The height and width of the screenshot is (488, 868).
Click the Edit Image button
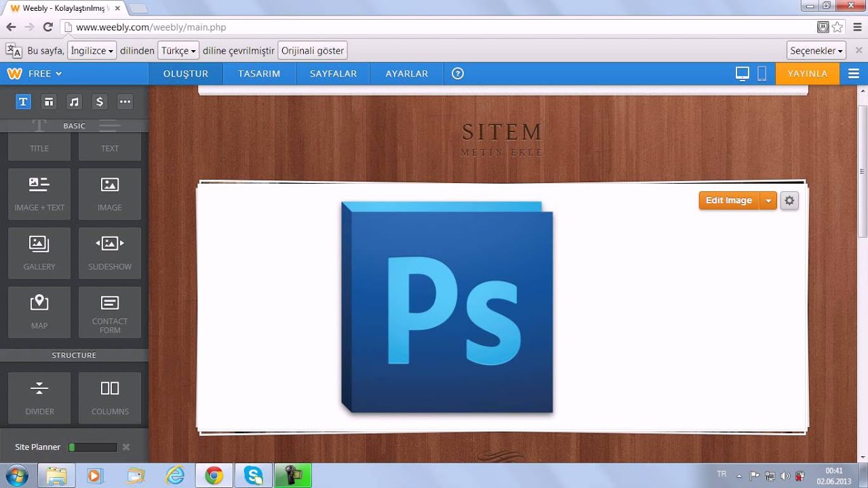(729, 201)
